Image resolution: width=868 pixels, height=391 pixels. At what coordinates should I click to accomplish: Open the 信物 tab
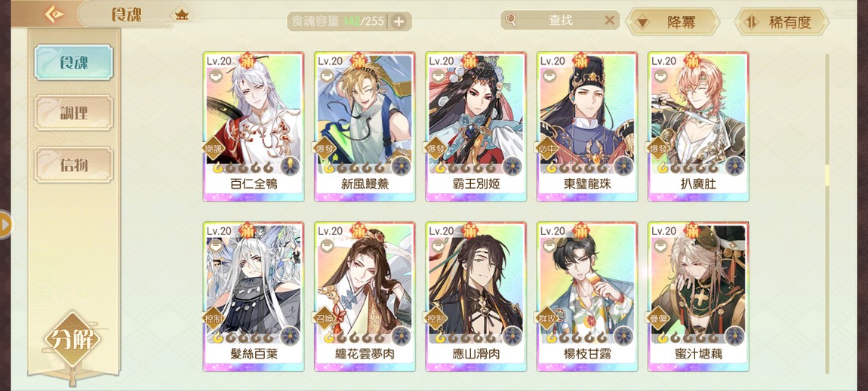tap(74, 165)
